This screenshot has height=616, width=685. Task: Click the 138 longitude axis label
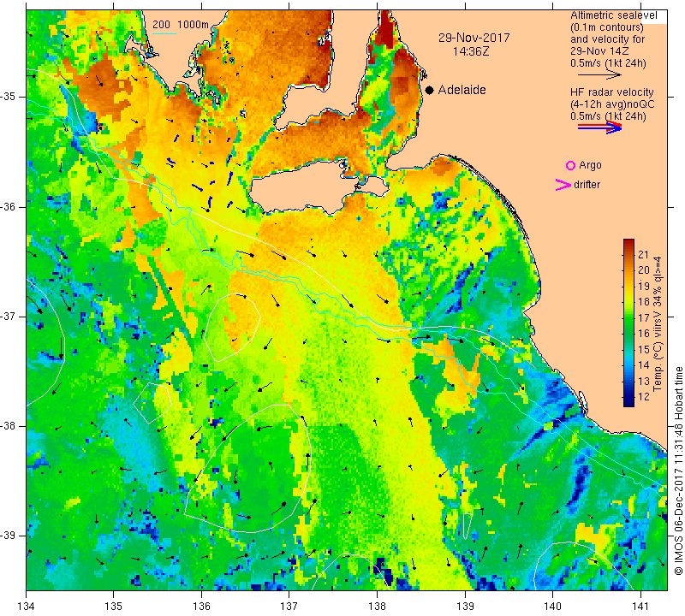point(377,607)
